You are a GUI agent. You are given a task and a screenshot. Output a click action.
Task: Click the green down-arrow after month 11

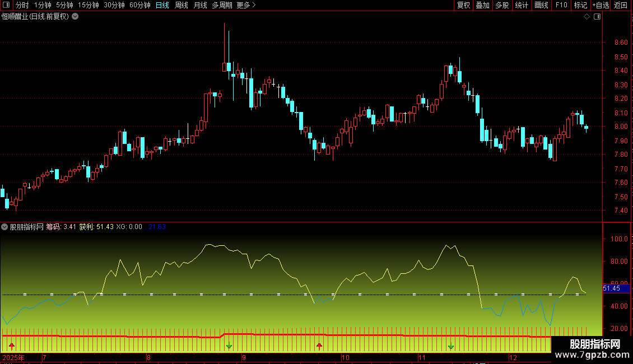451,346
